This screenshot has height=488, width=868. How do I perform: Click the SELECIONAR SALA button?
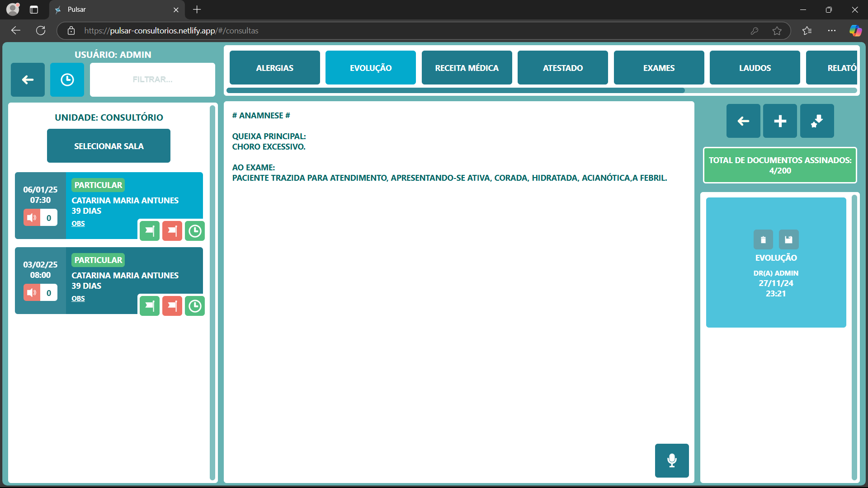coord(108,146)
